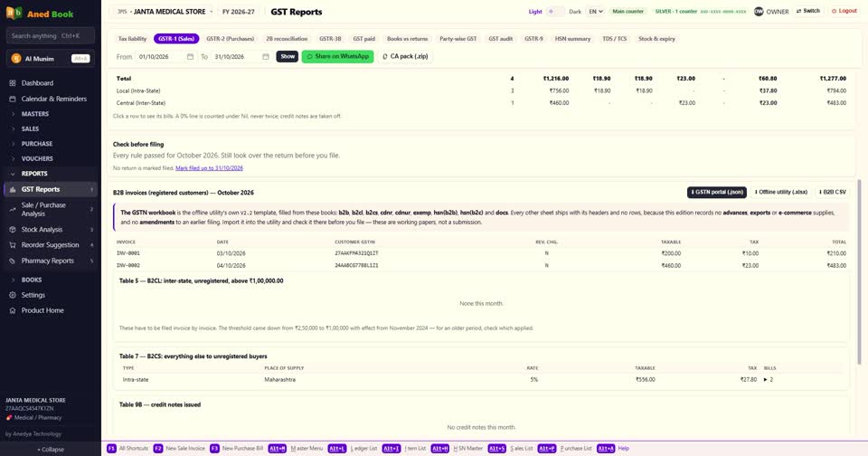Click the Pharmacy Reports icon
The height and width of the screenshot is (456, 868).
(12, 261)
